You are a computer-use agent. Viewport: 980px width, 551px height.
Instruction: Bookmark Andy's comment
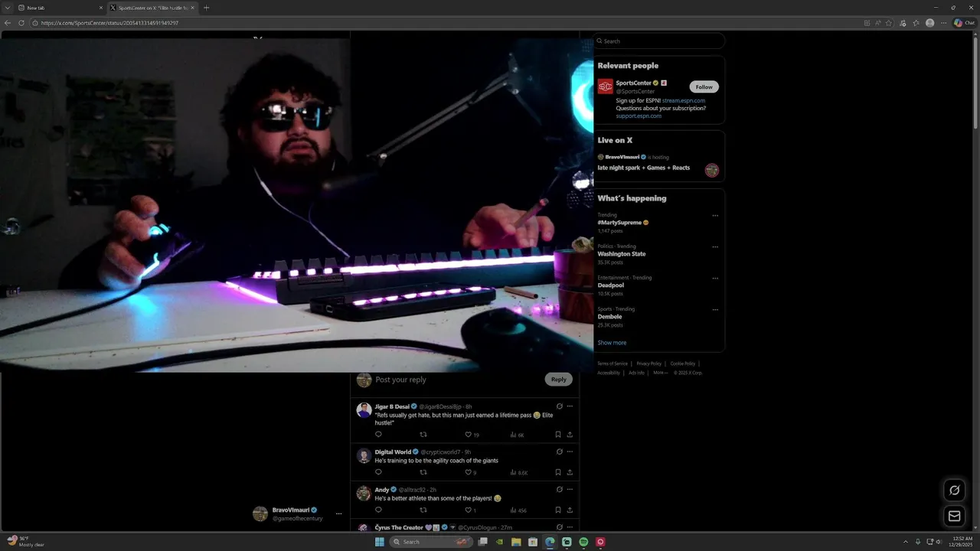pyautogui.click(x=558, y=510)
